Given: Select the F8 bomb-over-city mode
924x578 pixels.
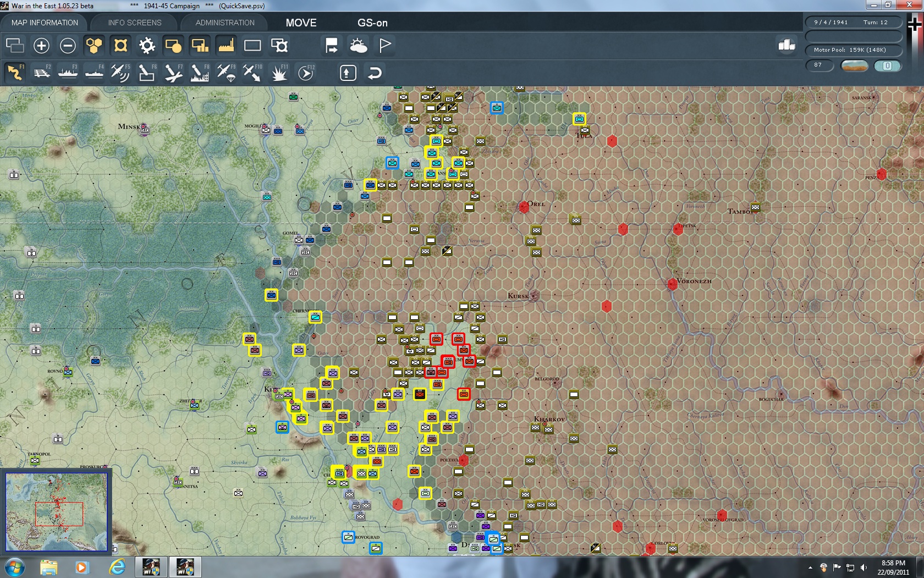Looking at the screenshot, I should coord(200,73).
